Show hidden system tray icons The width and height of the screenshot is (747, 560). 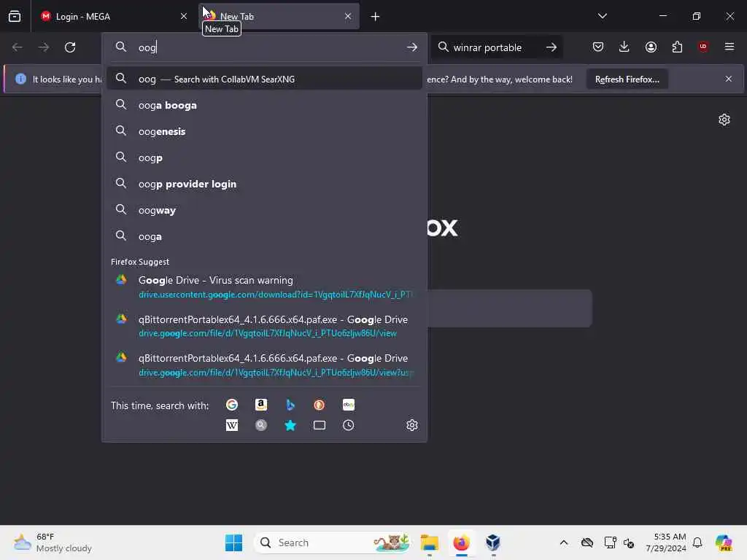(564, 542)
